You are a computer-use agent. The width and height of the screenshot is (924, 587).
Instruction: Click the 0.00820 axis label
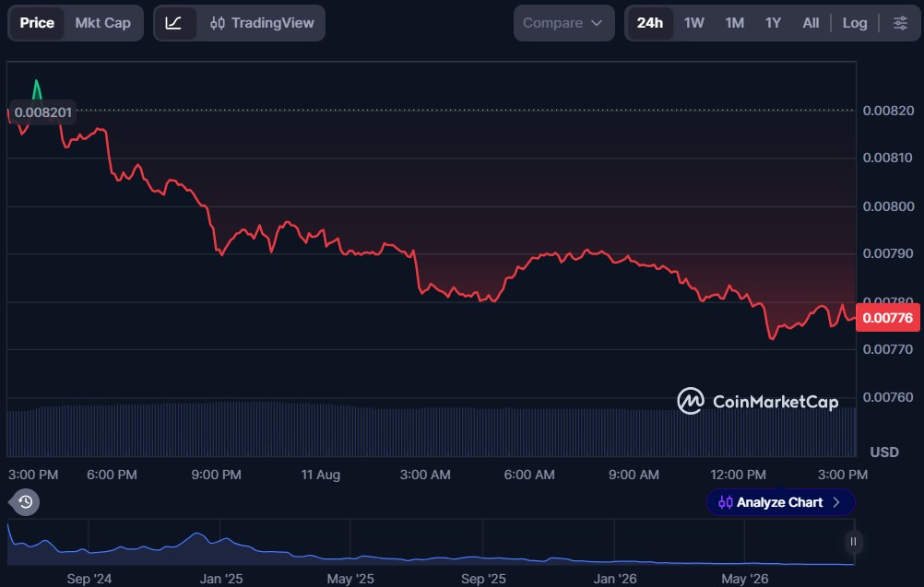click(888, 110)
